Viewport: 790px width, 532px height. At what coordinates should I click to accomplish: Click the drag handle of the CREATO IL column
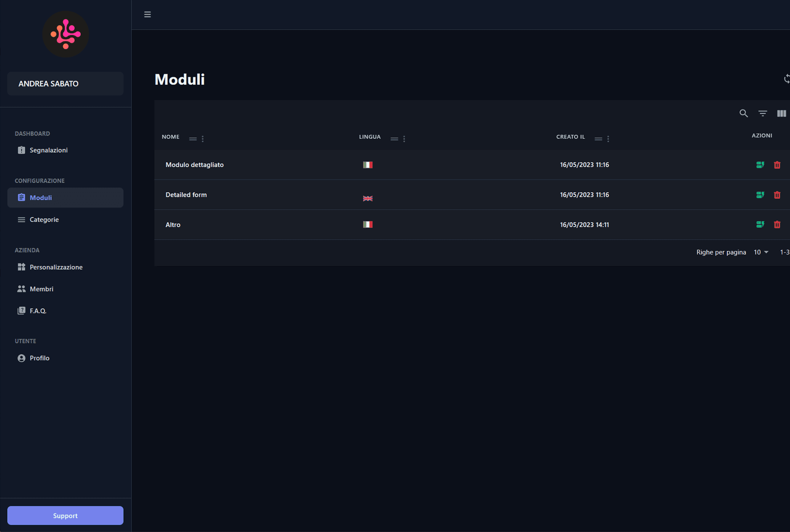tap(598, 139)
